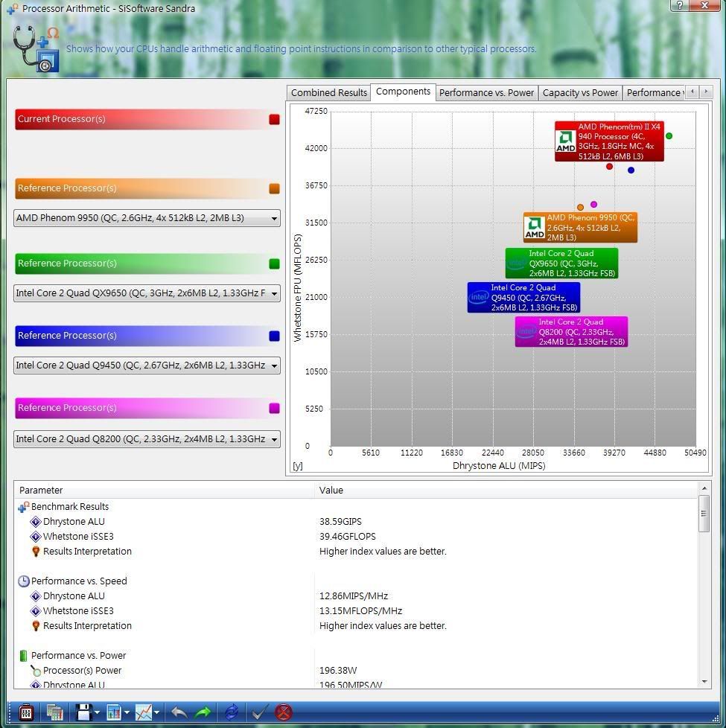Open the line graph icon's dropdown arrow
The image size is (726, 728).
pos(156,712)
